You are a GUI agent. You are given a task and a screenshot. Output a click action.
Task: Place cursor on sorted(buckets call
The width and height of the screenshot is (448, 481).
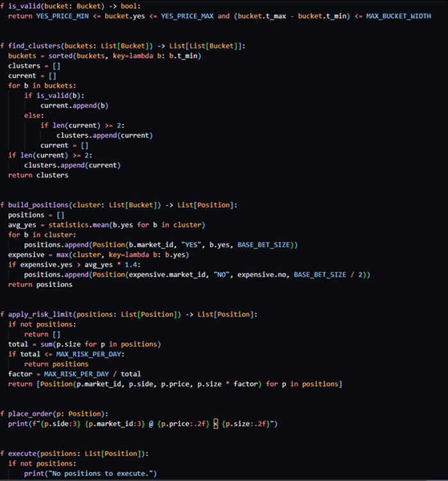point(76,56)
